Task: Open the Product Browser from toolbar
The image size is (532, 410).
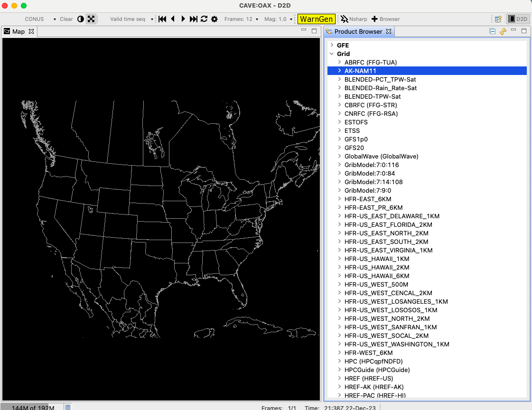Action: point(385,19)
